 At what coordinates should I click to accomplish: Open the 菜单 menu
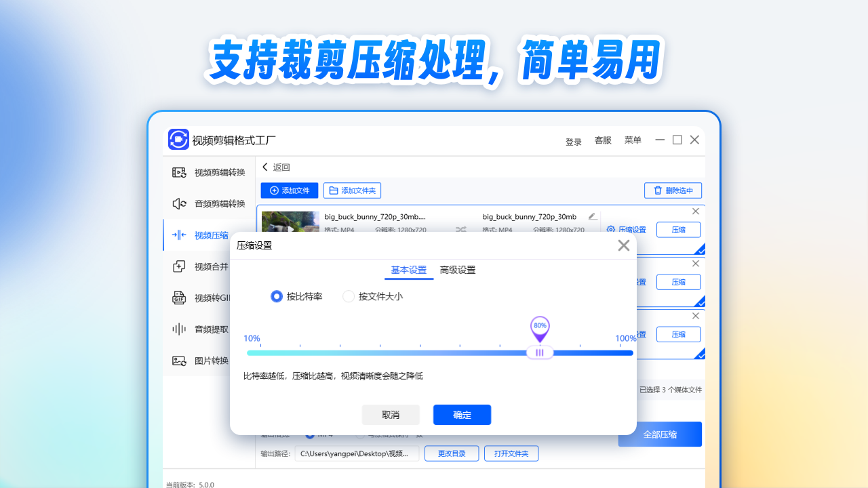632,140
